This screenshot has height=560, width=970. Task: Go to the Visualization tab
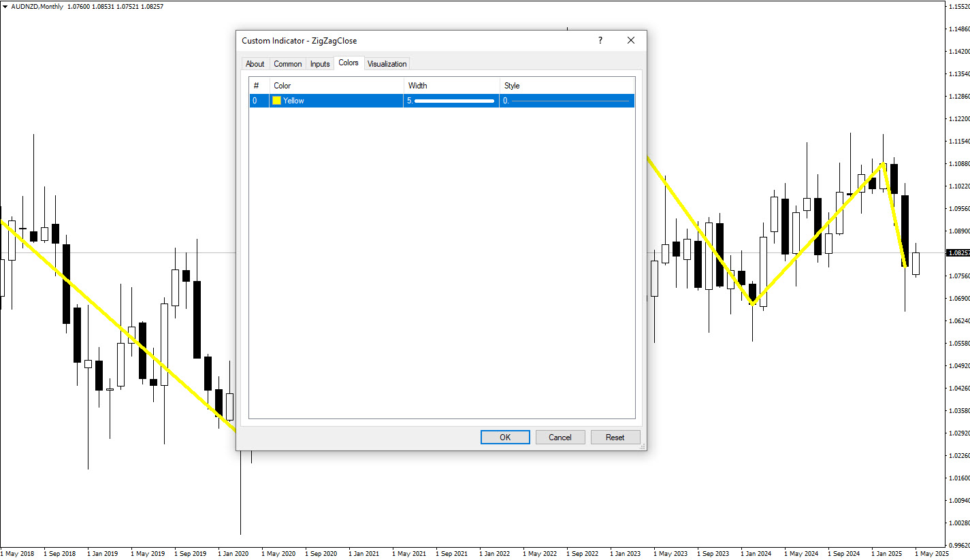(x=387, y=64)
